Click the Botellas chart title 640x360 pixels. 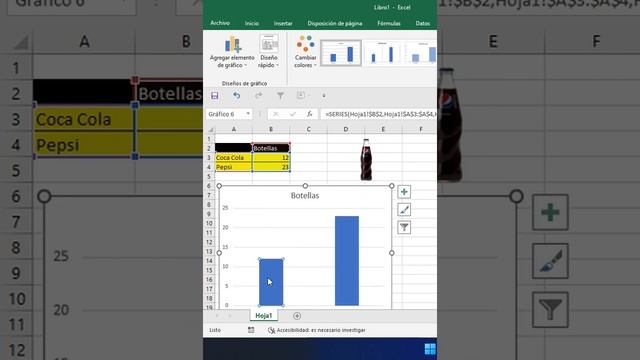305,196
